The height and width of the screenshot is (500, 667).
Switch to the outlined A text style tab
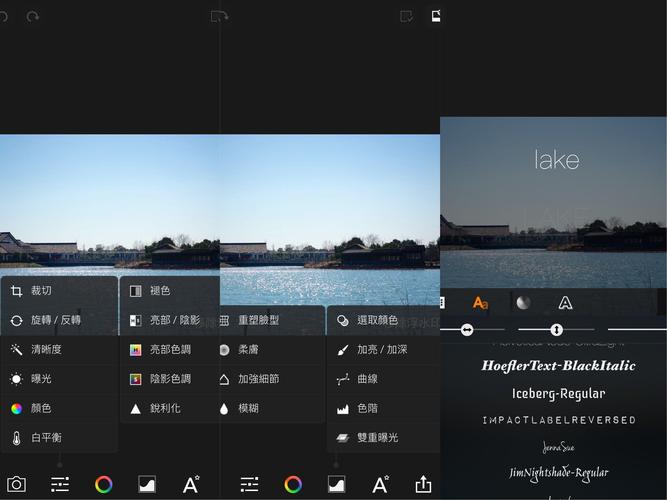(565, 302)
